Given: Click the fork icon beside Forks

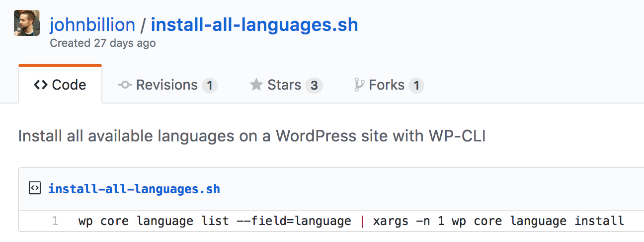Looking at the screenshot, I should point(359,85).
